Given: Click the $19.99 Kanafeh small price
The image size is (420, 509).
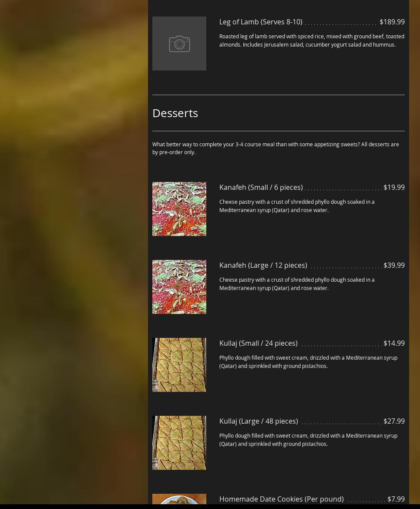Looking at the screenshot, I should coord(394,187).
